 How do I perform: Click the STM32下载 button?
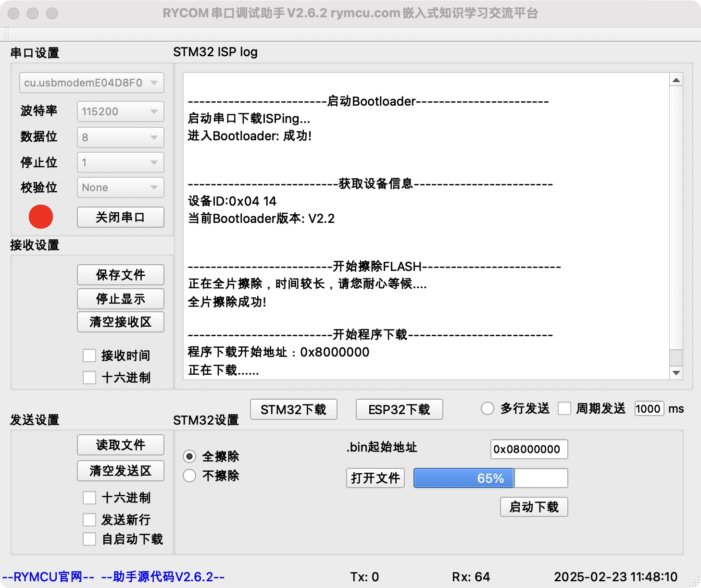(x=293, y=409)
